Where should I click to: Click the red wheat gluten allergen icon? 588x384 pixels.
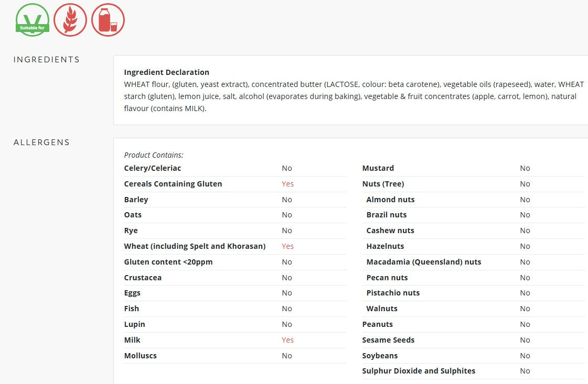[70, 20]
